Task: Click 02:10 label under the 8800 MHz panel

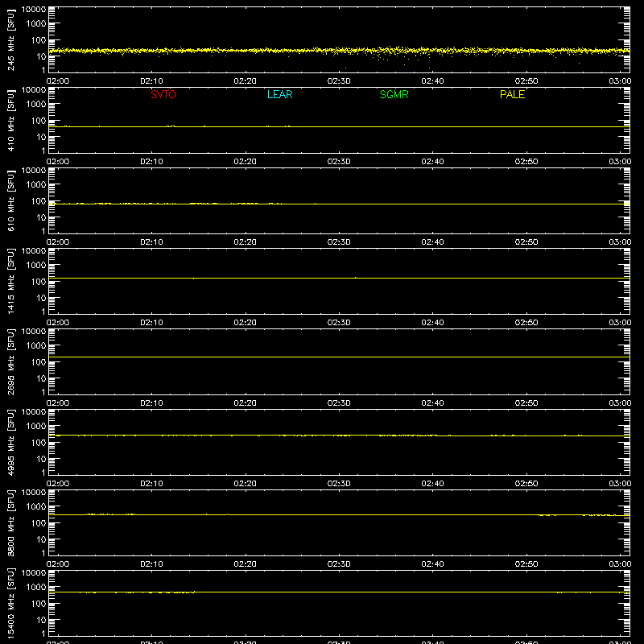Action: [x=151, y=564]
